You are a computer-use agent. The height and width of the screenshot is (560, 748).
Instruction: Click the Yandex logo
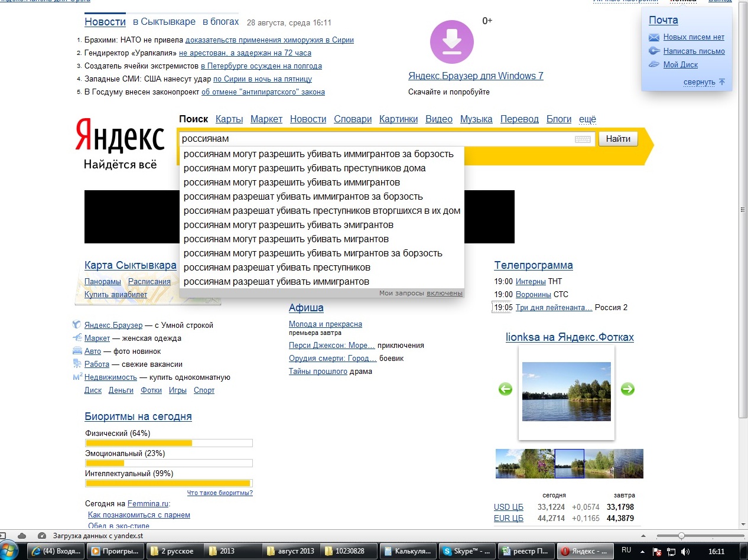(x=120, y=135)
